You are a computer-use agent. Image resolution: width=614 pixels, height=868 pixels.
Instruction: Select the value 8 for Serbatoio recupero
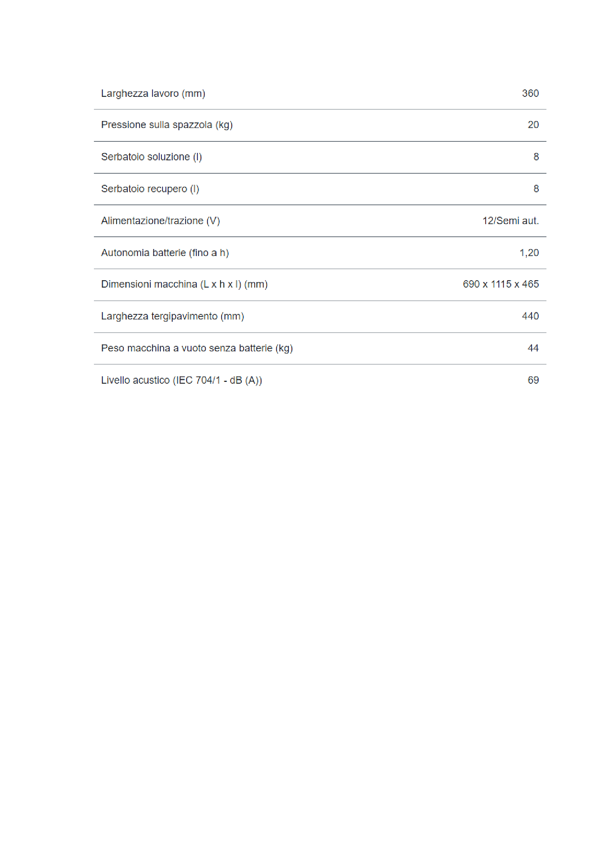[536, 189]
